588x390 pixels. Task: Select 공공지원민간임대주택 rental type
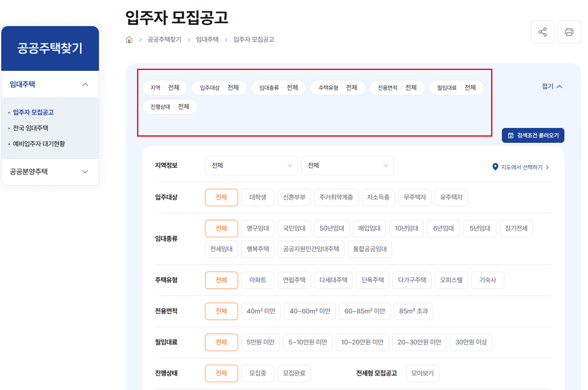pyautogui.click(x=311, y=249)
